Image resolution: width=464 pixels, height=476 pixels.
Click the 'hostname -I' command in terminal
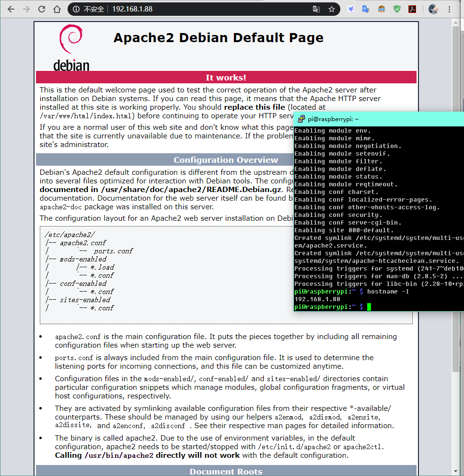[x=388, y=292]
